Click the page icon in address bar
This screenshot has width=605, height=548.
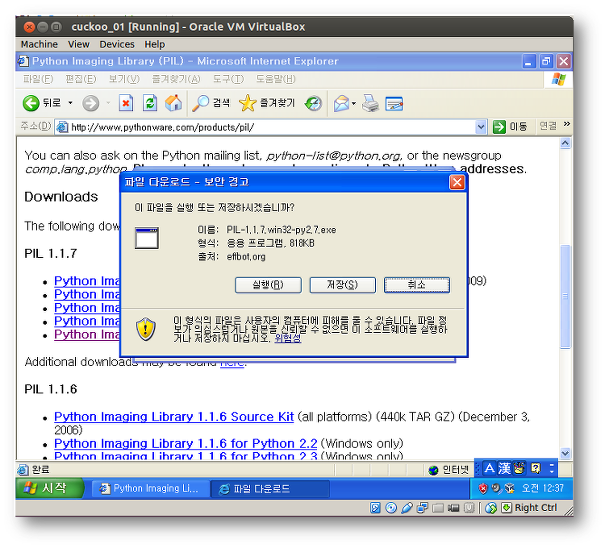62,127
